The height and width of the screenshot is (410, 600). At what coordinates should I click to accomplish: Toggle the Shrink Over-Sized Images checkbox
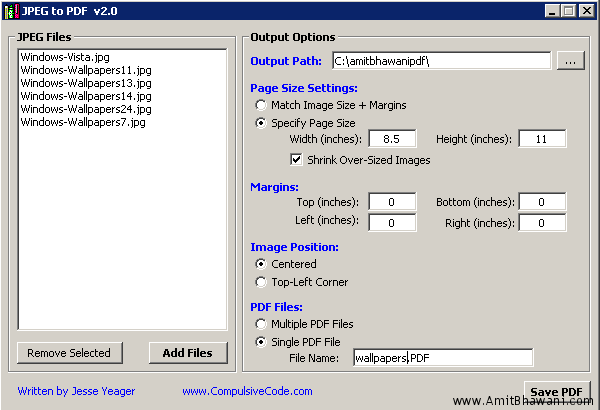pos(297,160)
